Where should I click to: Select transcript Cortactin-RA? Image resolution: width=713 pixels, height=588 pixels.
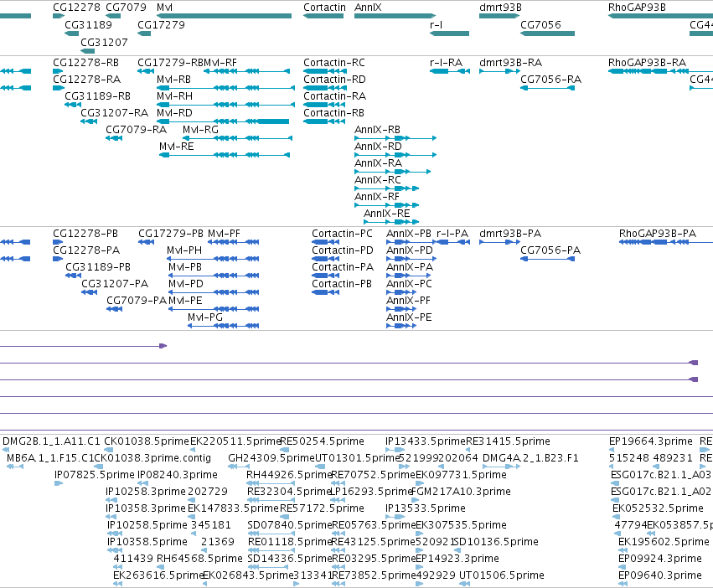pos(324,105)
